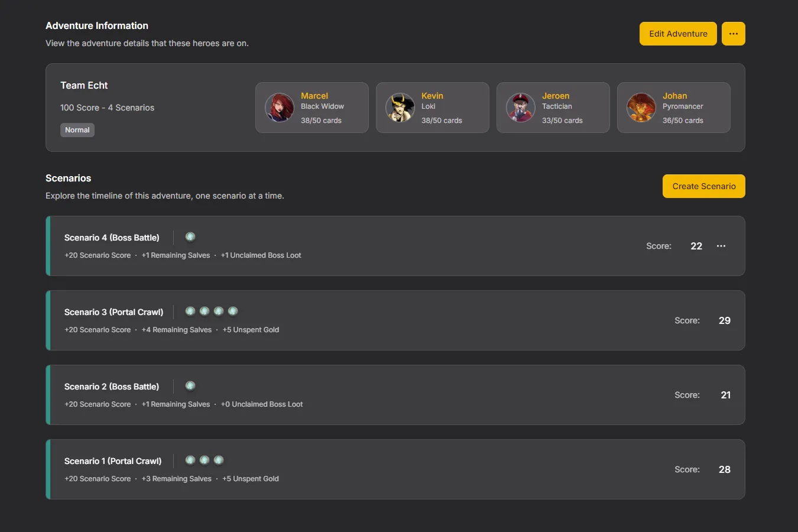Select the Scenario 1 (Portal Crawl) title
Screen dimensions: 798x532
[x=113, y=461]
